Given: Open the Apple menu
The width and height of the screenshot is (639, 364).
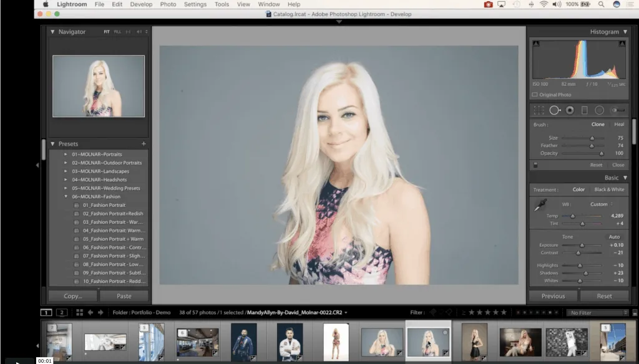Looking at the screenshot, I should click(x=46, y=4).
